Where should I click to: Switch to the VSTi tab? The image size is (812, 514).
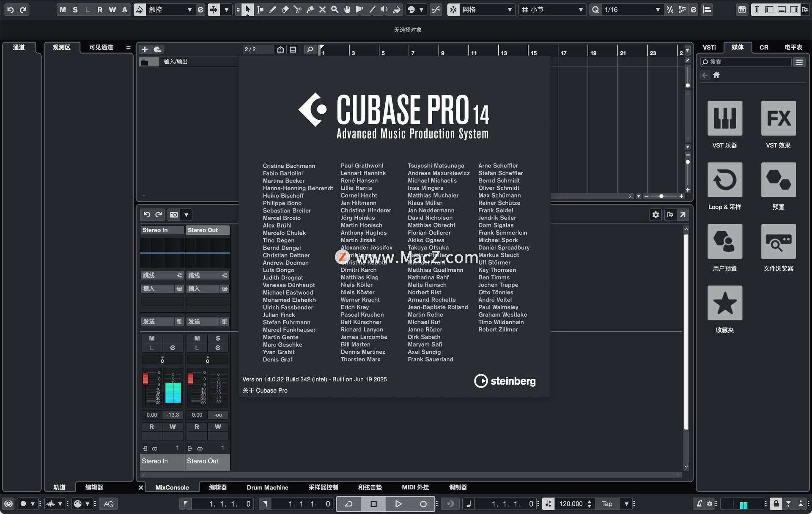(709, 47)
